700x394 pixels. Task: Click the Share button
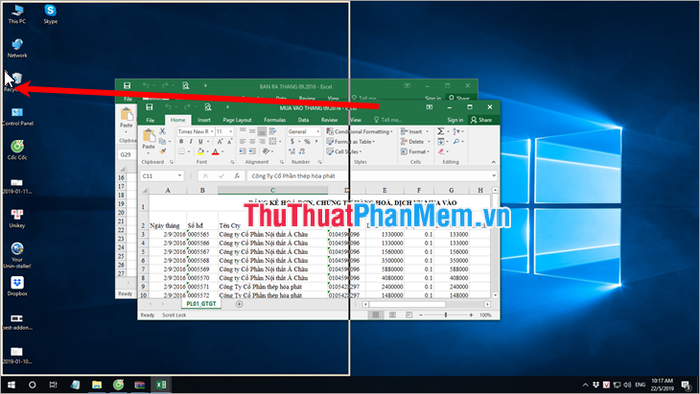click(x=481, y=120)
